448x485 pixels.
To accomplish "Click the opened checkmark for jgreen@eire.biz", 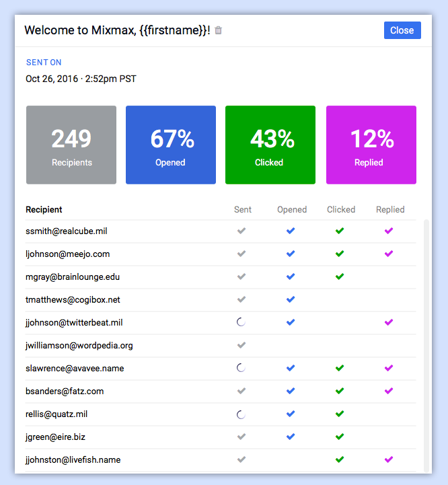I will [x=291, y=437].
